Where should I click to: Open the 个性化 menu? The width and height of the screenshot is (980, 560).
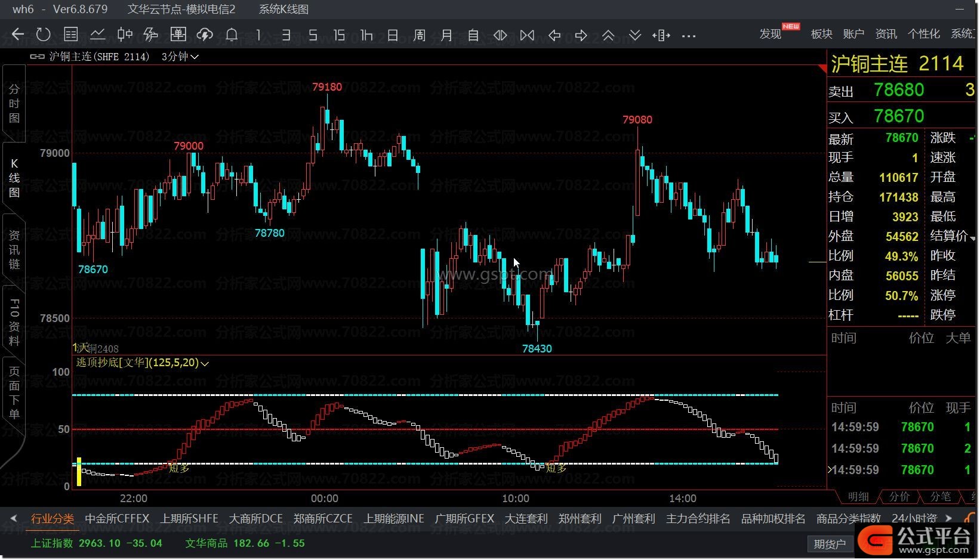pyautogui.click(x=923, y=34)
